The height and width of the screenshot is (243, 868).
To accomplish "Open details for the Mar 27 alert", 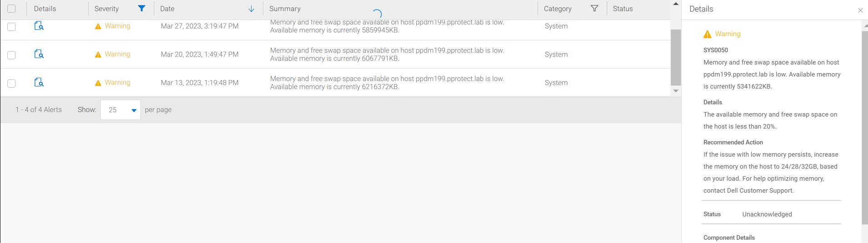I will coord(39,26).
